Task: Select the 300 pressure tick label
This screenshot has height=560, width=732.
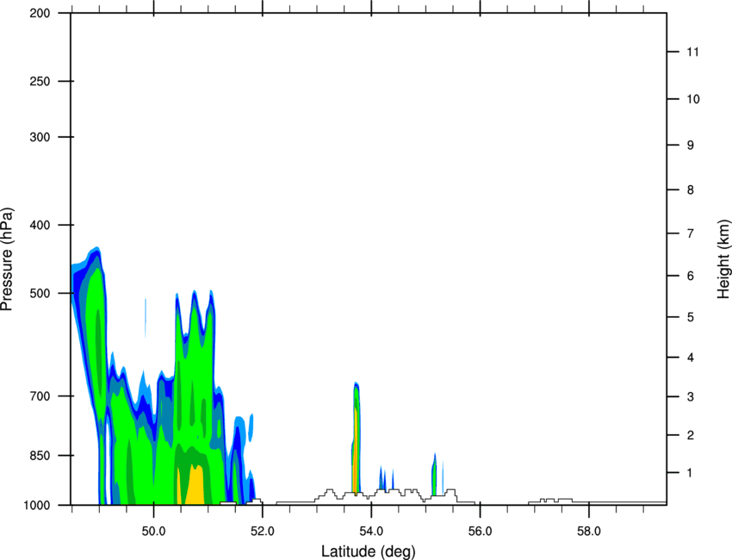Action: [40, 137]
